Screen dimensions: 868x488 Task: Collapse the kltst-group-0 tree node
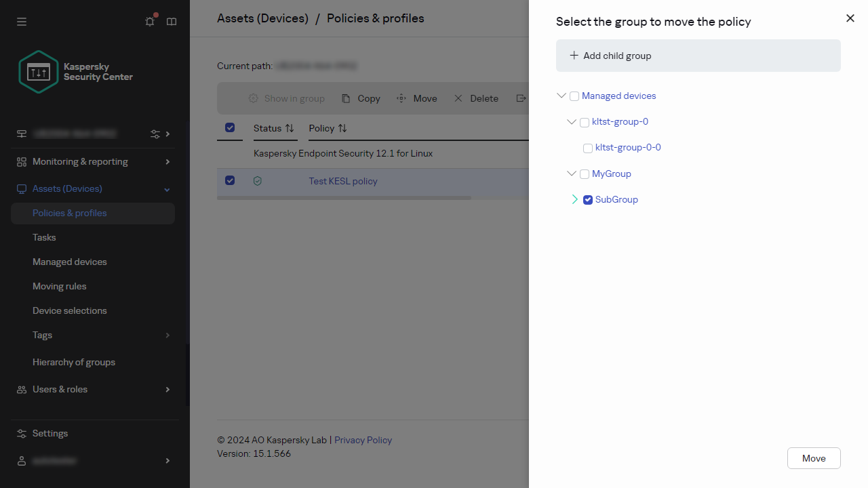pos(572,122)
